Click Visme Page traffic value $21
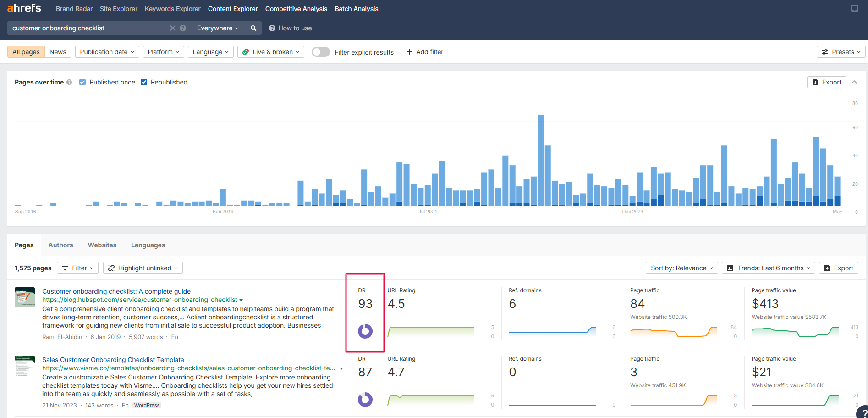868x418 pixels. coord(762,372)
